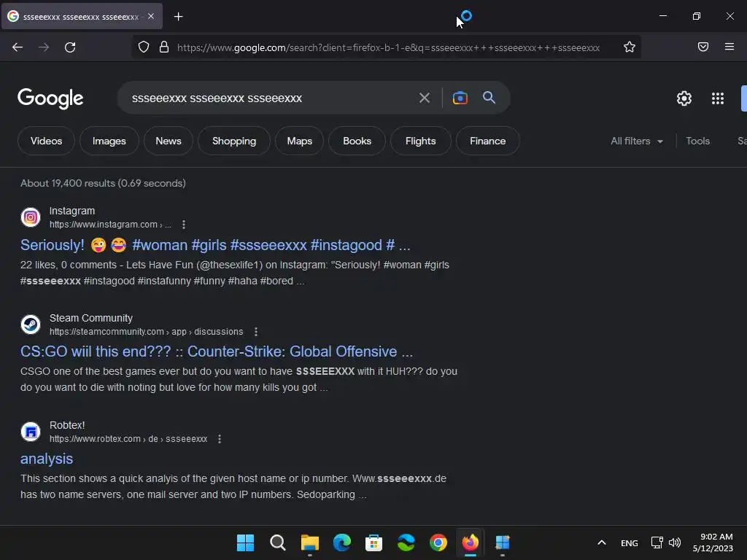Launch Google Chrome from taskbar
The width and height of the screenshot is (747, 560).
438,542
